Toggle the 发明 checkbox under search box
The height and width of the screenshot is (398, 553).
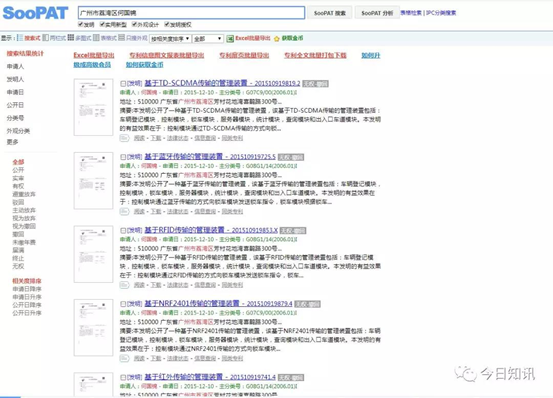click(81, 24)
